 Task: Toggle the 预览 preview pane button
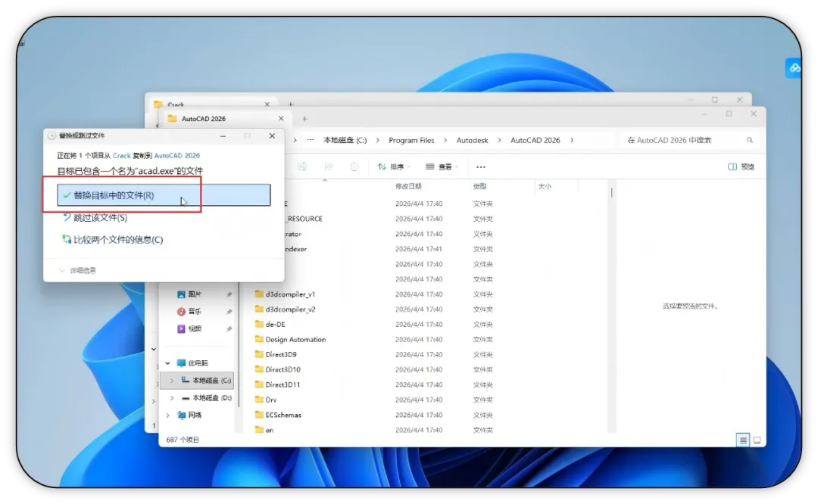(741, 166)
